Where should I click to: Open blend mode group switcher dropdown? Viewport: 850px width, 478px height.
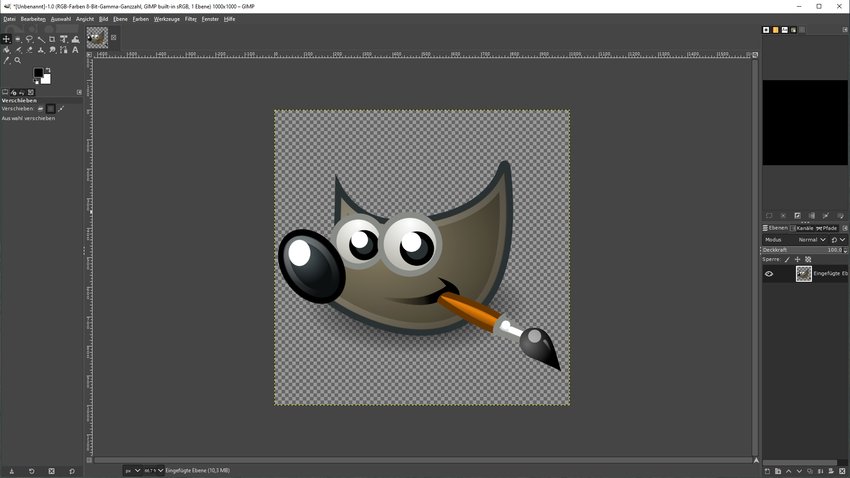tap(838, 240)
